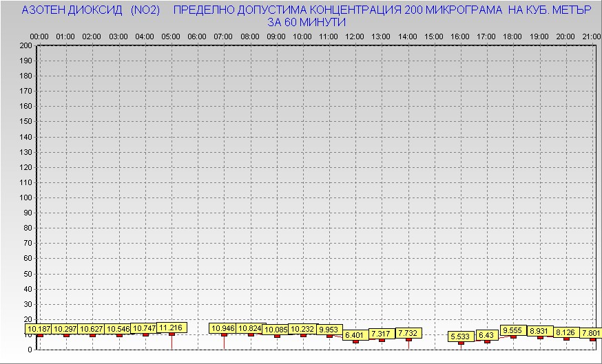Select the 00:00 time axis label
The width and height of the screenshot is (602, 364).
click(x=39, y=36)
